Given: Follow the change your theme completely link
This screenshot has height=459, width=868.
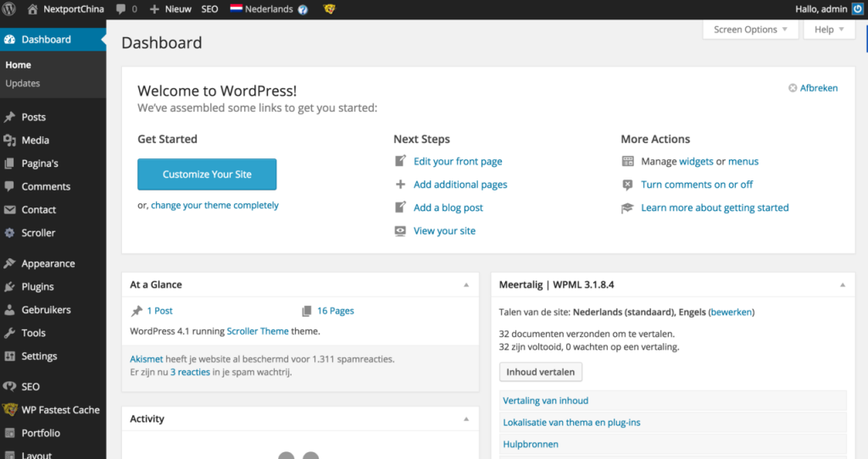Looking at the screenshot, I should 214,205.
